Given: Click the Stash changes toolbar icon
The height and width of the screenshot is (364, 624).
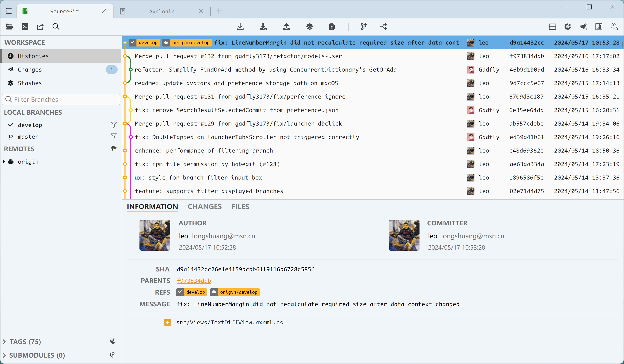Looking at the screenshot, I should click(x=309, y=27).
